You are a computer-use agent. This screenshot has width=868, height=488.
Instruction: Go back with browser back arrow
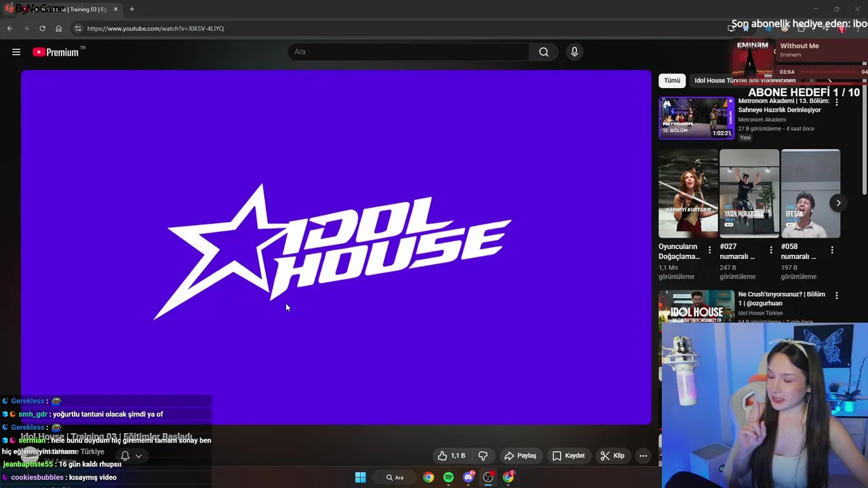[9, 28]
